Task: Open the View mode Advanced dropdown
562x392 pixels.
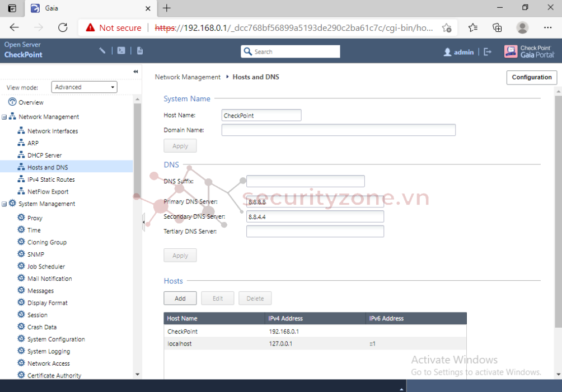Action: [84, 87]
